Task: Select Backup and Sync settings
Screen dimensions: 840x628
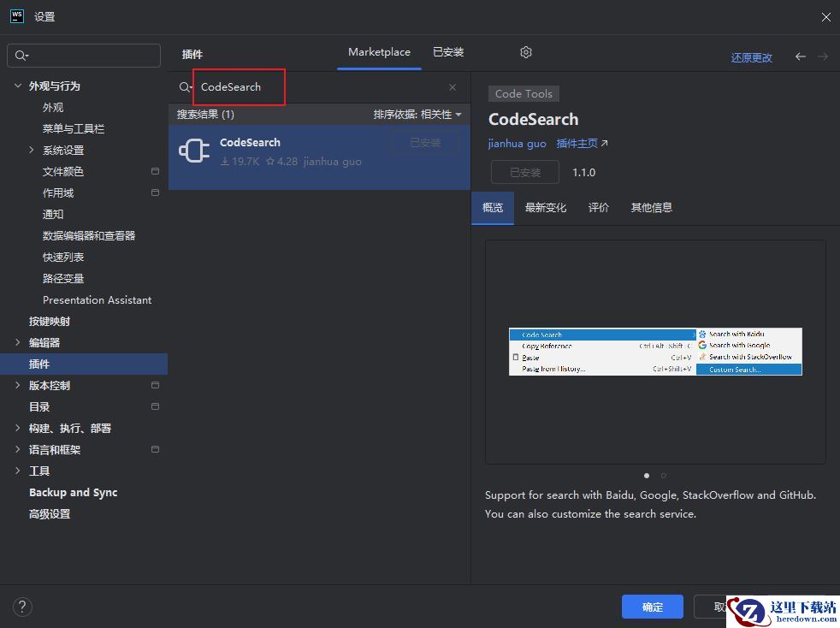Action: (73, 493)
